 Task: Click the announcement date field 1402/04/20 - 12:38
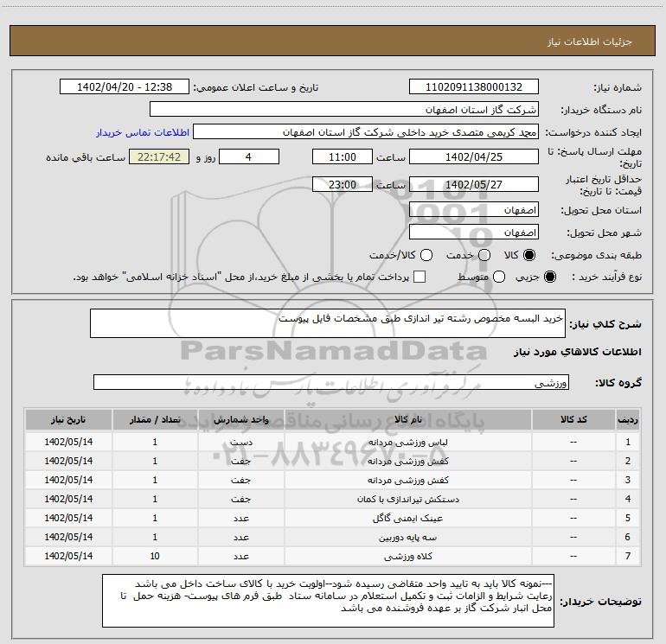point(125,86)
